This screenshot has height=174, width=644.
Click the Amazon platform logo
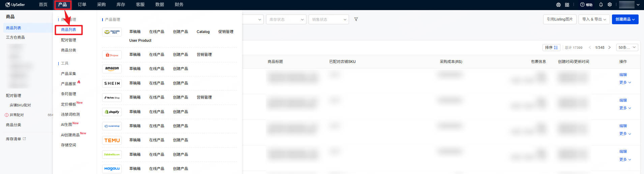[112, 69]
